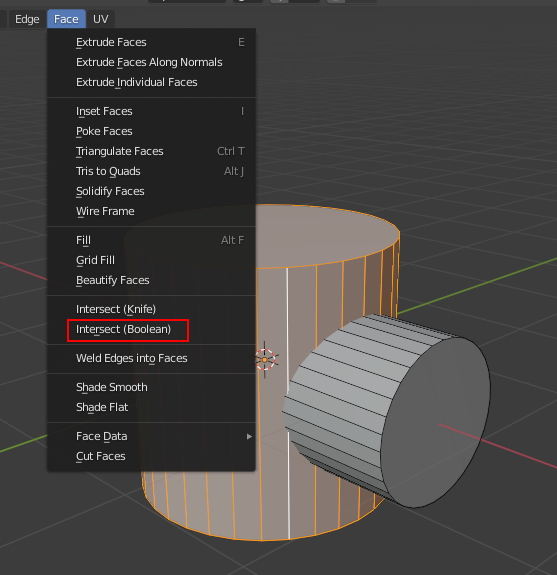Screen dimensions: 557x575
Task: Select Intersect (Boolean)
Action: tap(151, 329)
